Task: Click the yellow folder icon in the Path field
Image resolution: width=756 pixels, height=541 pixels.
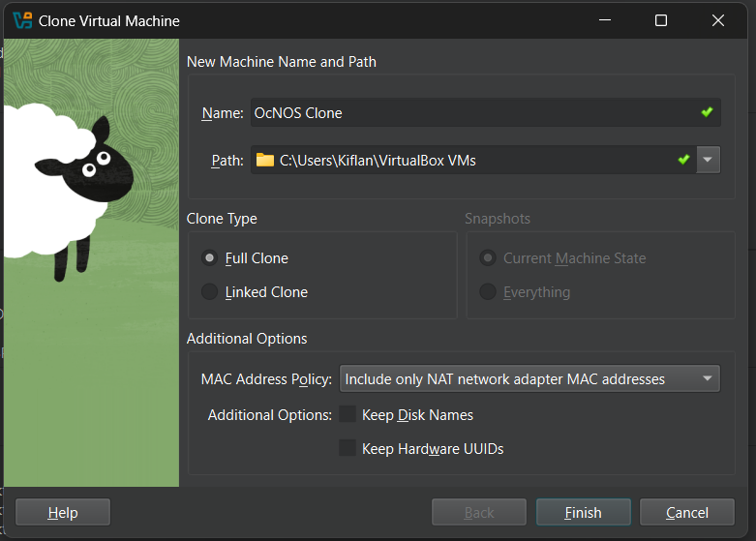Action: pos(264,160)
